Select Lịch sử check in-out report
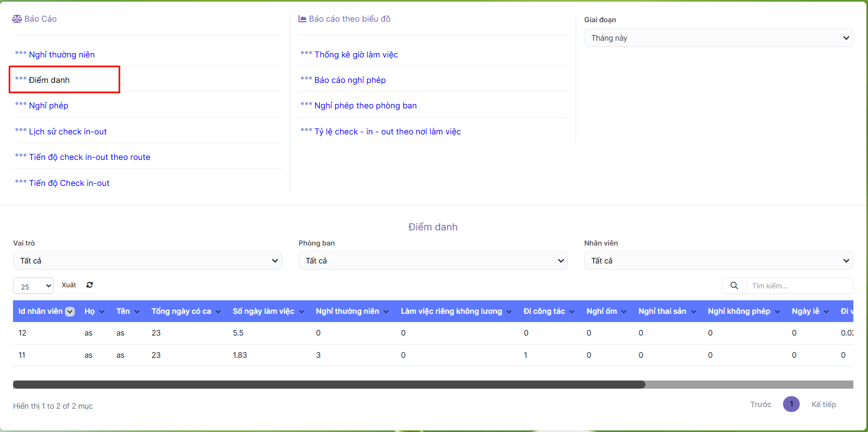The width and height of the screenshot is (868, 432). (x=68, y=132)
